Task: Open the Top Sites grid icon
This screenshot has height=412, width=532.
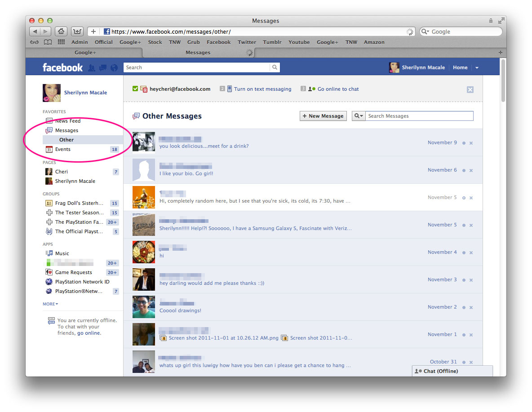Action: [61, 42]
